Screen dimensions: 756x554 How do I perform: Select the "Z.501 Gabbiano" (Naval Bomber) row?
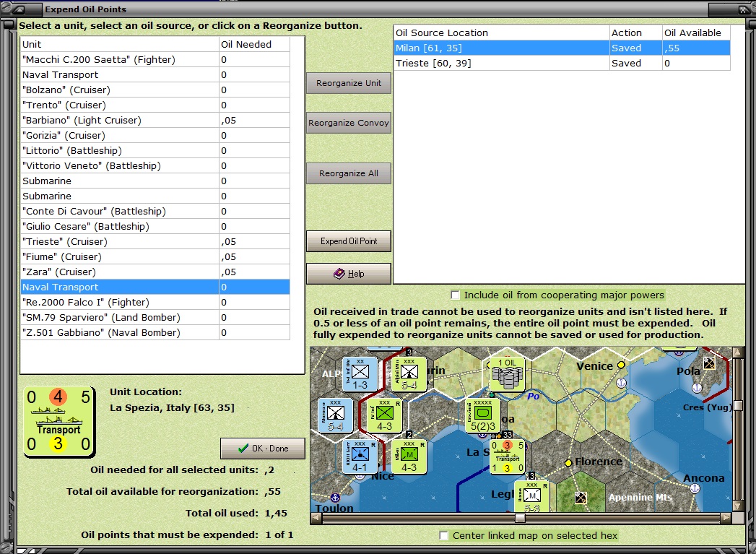(x=155, y=333)
